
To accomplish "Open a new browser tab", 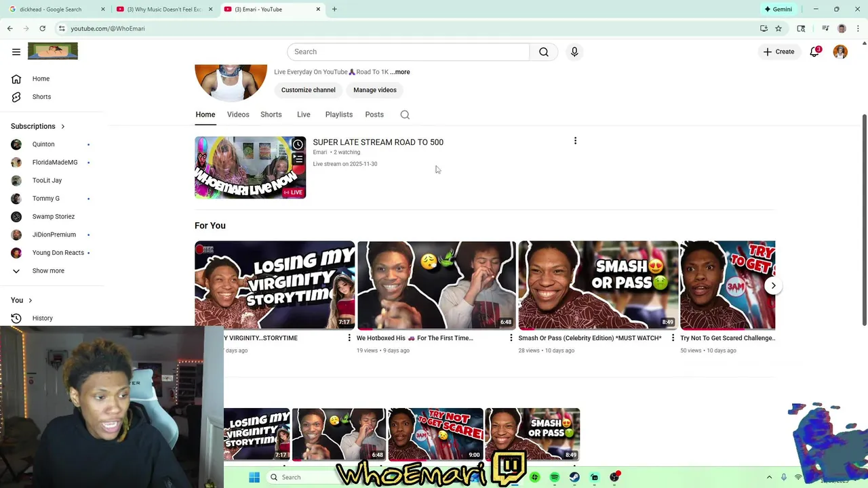I will (x=334, y=9).
